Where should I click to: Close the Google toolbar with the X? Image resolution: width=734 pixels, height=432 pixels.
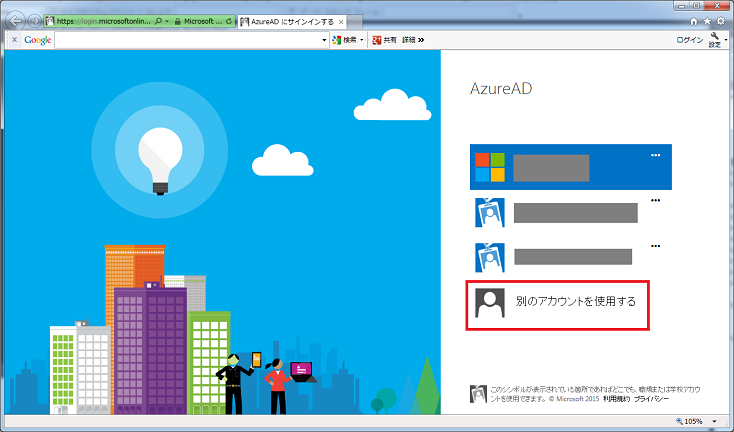coord(15,40)
